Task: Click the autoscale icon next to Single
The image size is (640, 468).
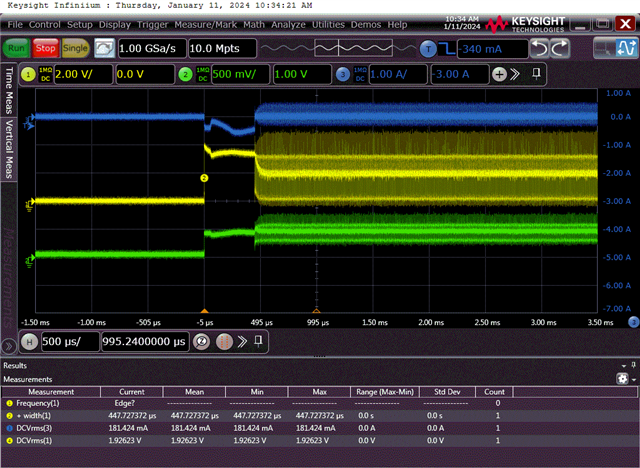Action: (x=104, y=47)
